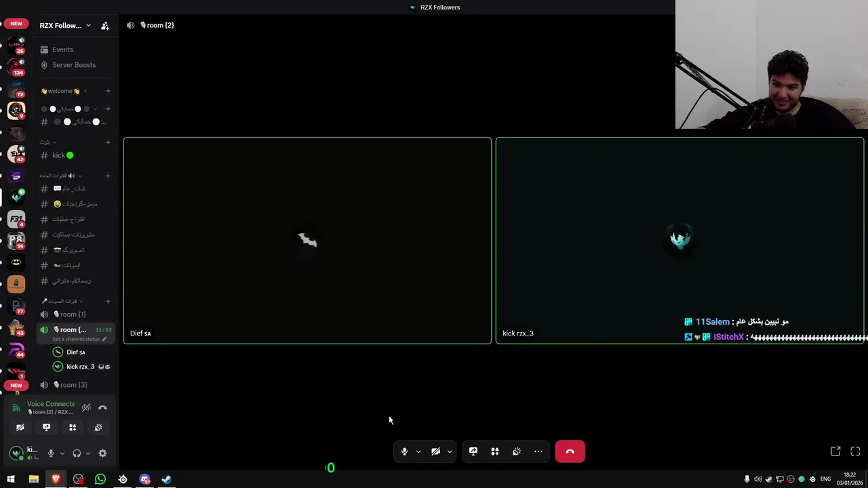Open Steam from taskbar

click(167, 479)
